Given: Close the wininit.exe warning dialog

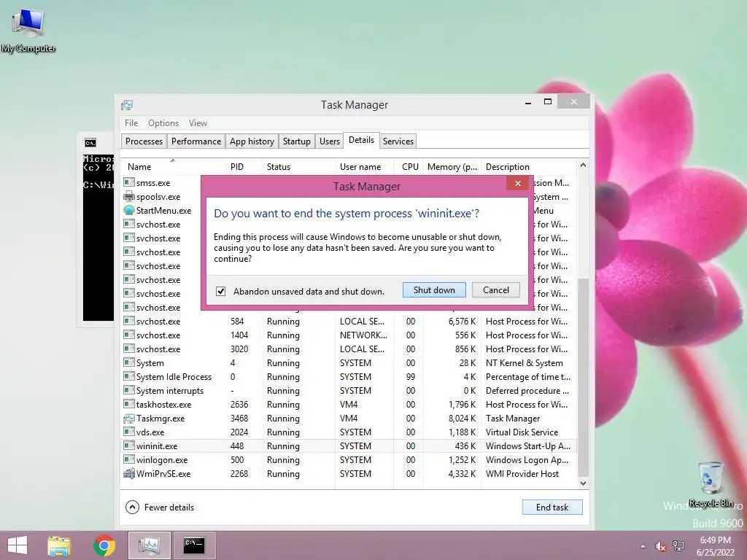Looking at the screenshot, I should pos(517,183).
